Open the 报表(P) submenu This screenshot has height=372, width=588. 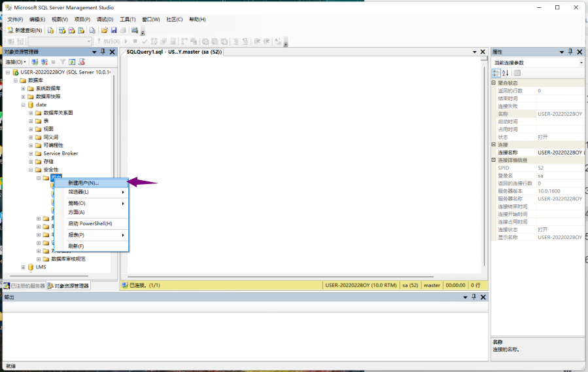coord(91,235)
